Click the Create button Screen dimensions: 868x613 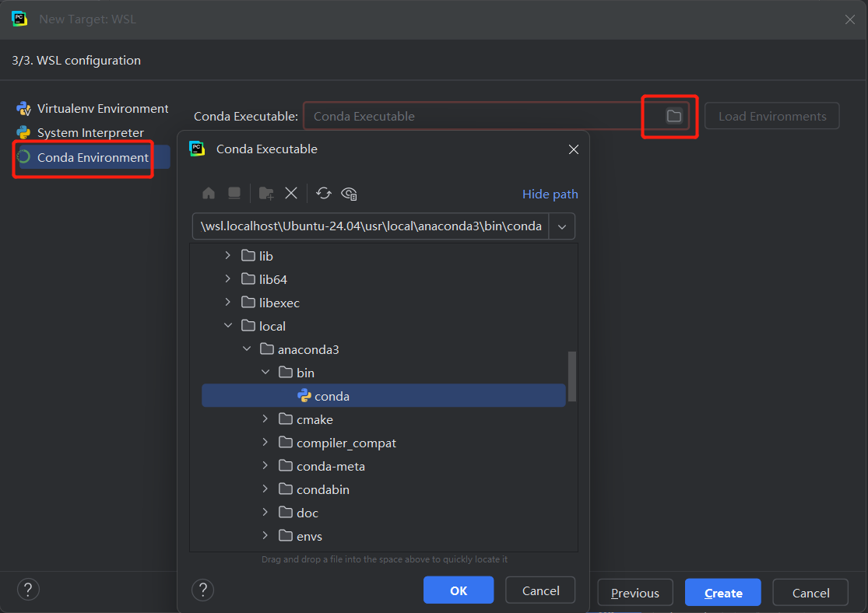click(x=723, y=593)
